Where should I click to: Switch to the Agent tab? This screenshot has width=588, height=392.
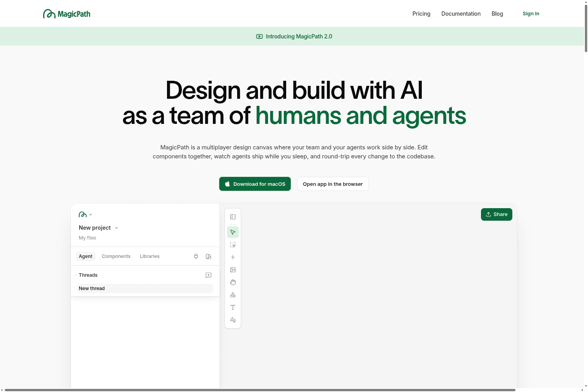pyautogui.click(x=85, y=256)
